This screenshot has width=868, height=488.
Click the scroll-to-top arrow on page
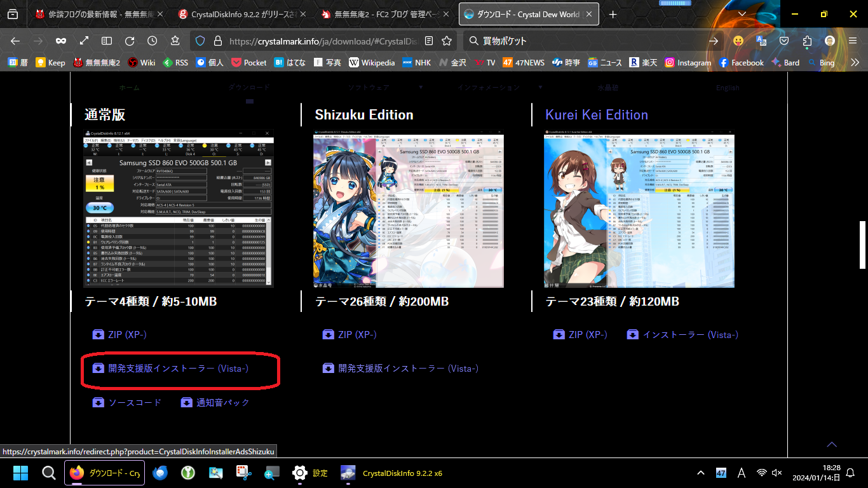[832, 444]
